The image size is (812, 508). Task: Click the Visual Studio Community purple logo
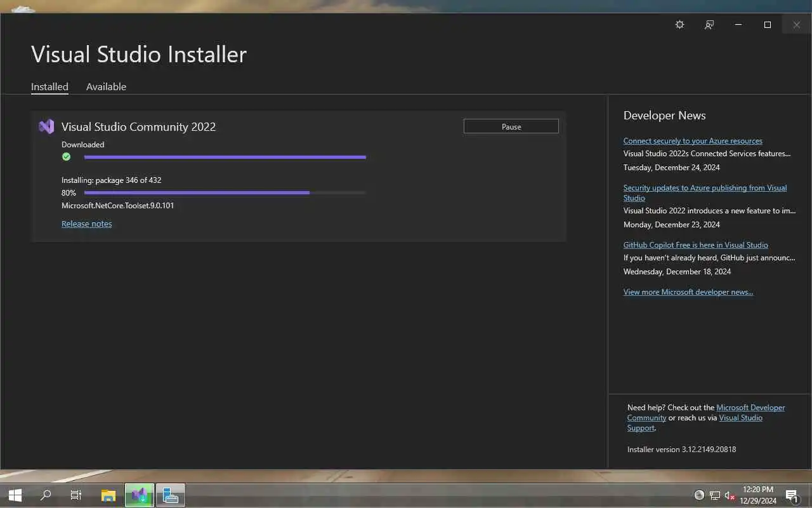(46, 126)
